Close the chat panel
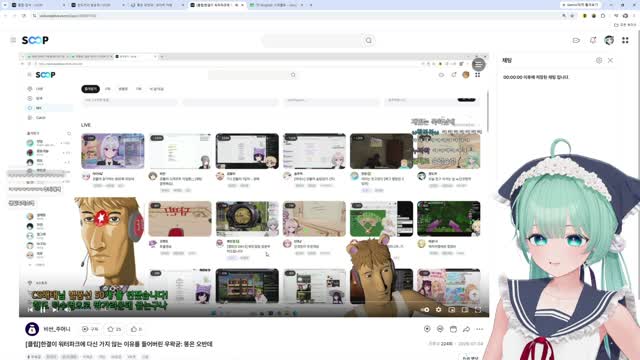 (x=610, y=60)
